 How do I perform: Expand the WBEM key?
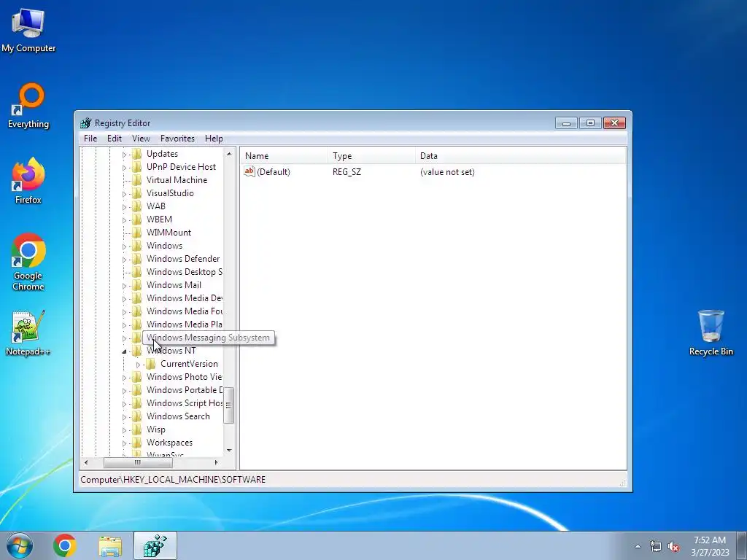pos(124,220)
